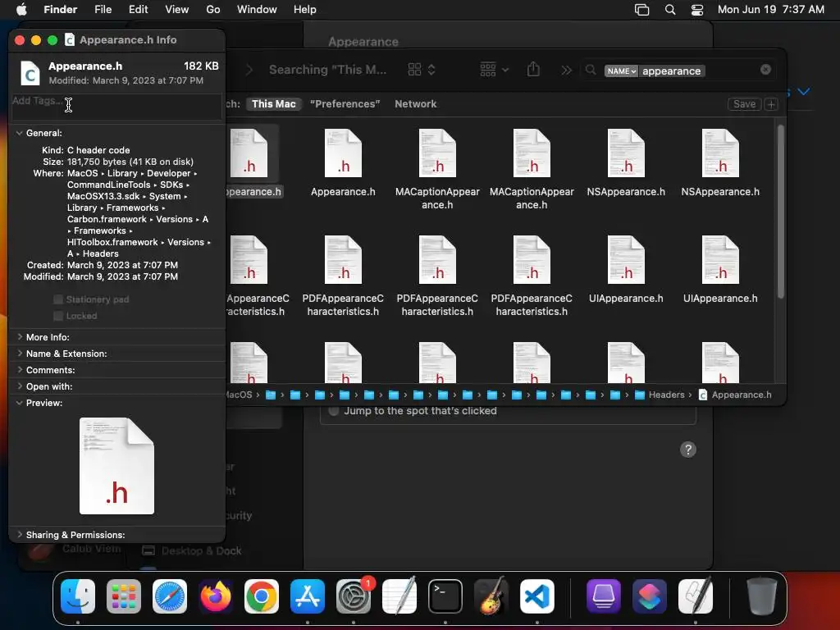Open the icon view switcher dropdown

422,70
